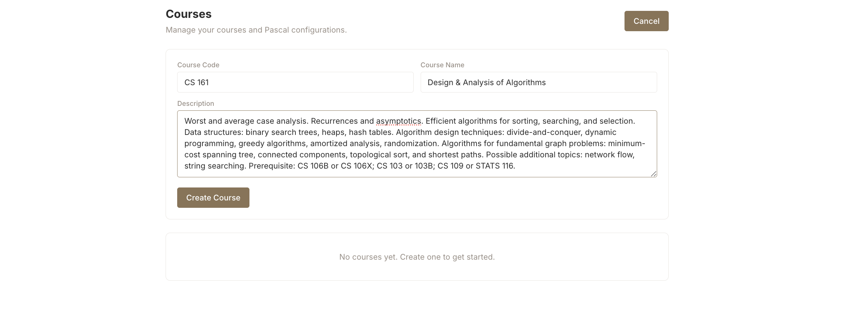
Task: Click the "Courses" page heading
Action: coord(188,14)
